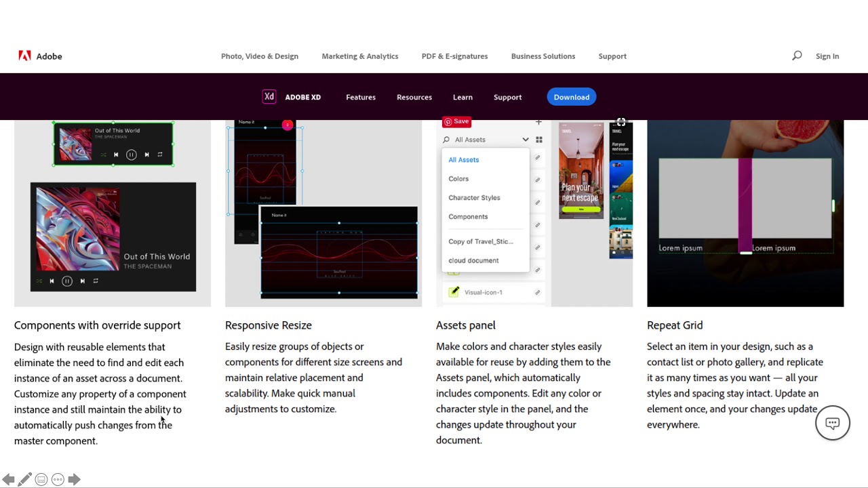
Task: Open the top Support menu
Action: click(612, 56)
